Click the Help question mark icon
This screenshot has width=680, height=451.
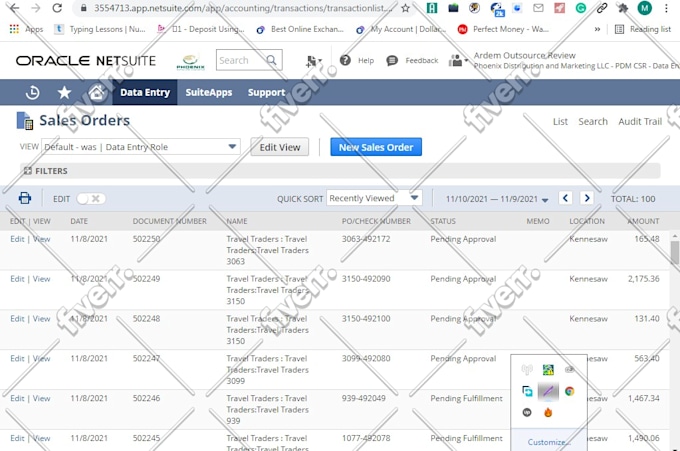pos(345,60)
